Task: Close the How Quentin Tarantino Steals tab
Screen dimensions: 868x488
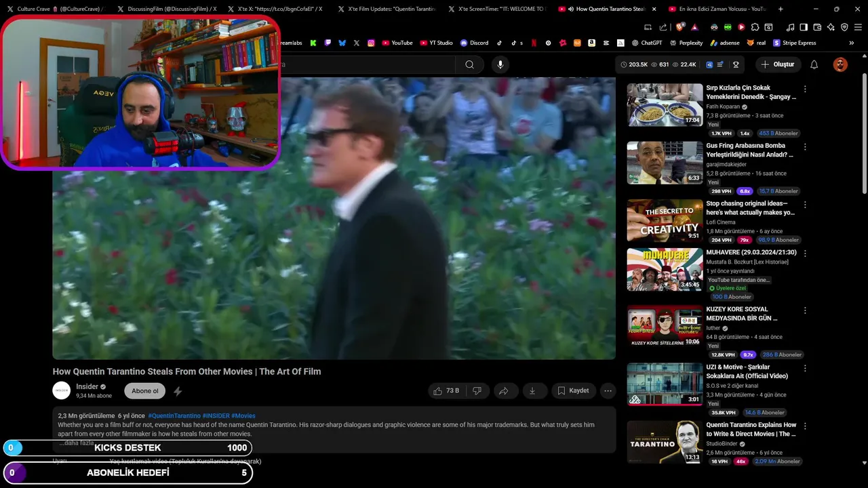Action: (654, 9)
